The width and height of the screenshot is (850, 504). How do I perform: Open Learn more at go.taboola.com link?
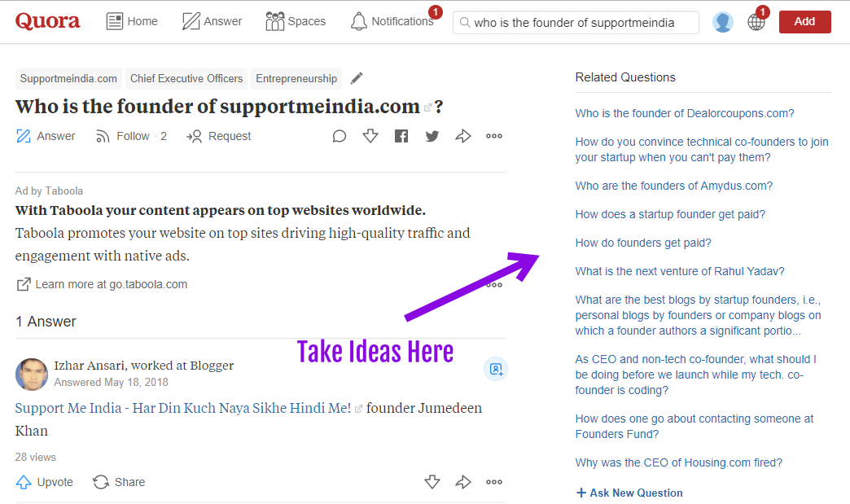pos(102,284)
